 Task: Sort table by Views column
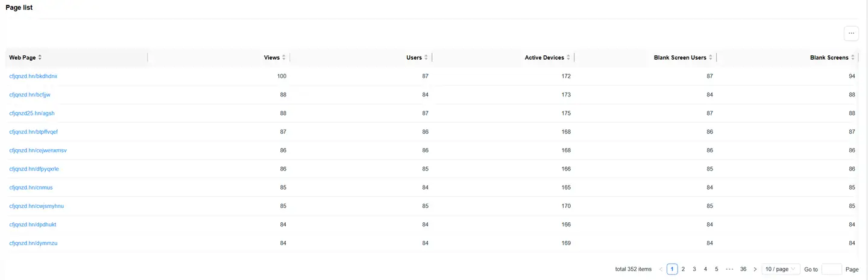(284, 58)
